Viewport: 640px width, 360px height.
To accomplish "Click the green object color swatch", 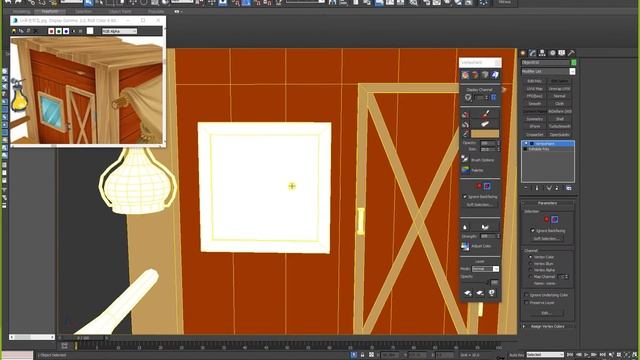I will pos(573,62).
